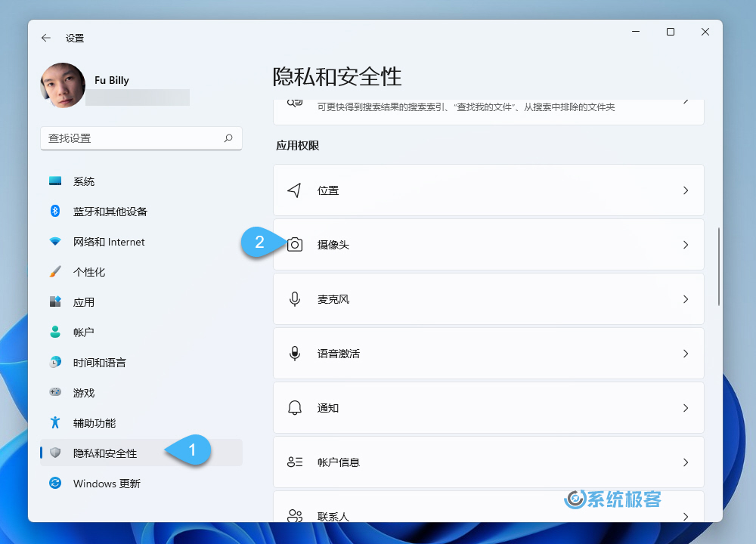Click the 应用 apps icon
The height and width of the screenshot is (544, 756).
[55, 302]
